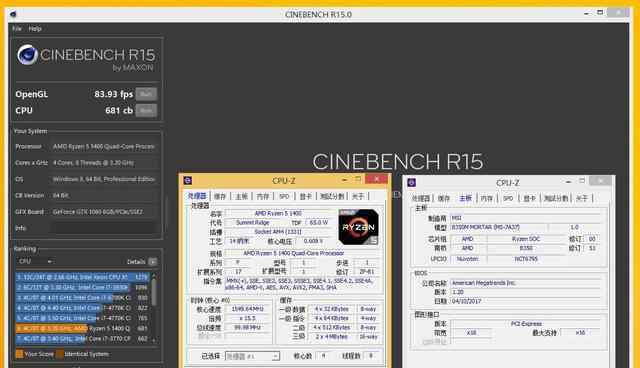Click the Ryzen logo image in CPU-Z
Screen dimensions: 640x368
[358, 227]
